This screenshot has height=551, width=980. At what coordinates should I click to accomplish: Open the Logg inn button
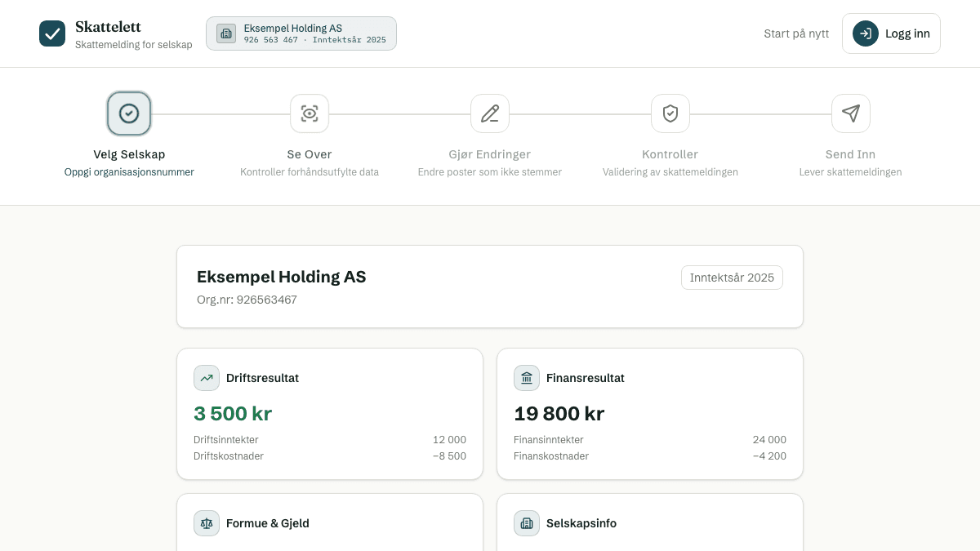891,33
